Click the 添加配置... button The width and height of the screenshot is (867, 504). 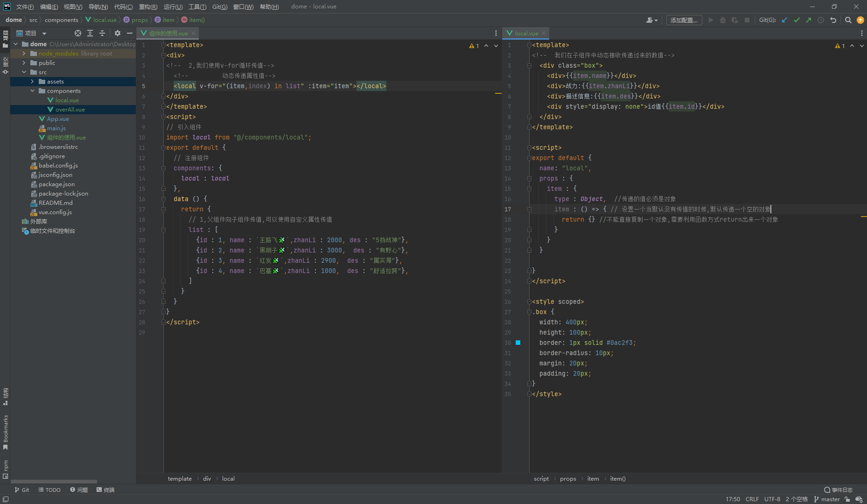(684, 20)
